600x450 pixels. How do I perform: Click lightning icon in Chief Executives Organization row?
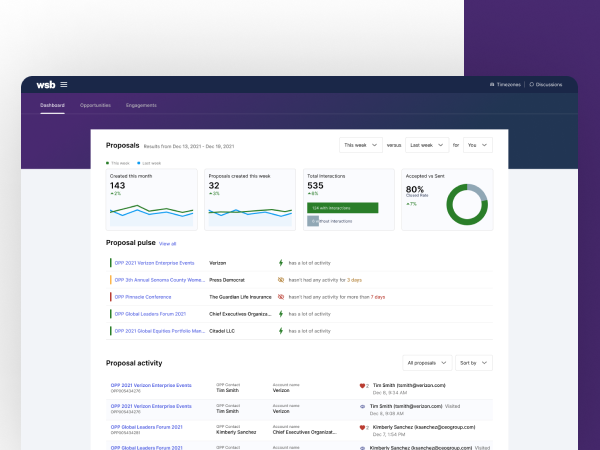281,314
